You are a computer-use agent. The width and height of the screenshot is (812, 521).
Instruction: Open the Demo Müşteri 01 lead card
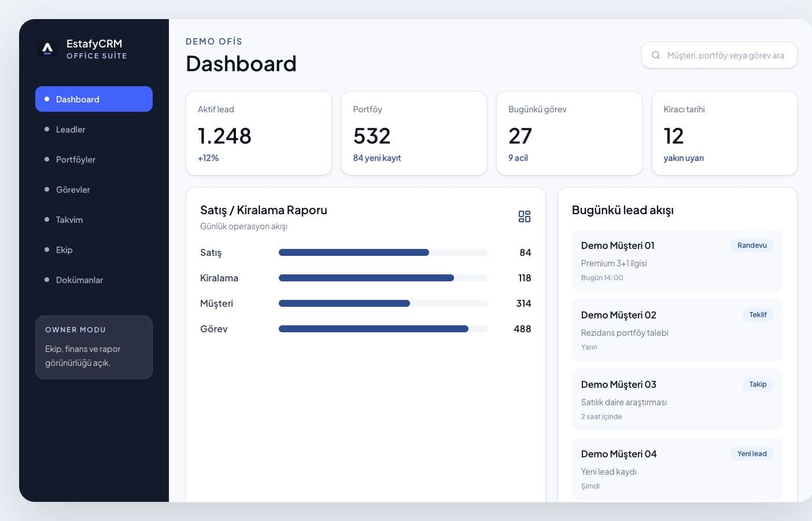click(677, 260)
